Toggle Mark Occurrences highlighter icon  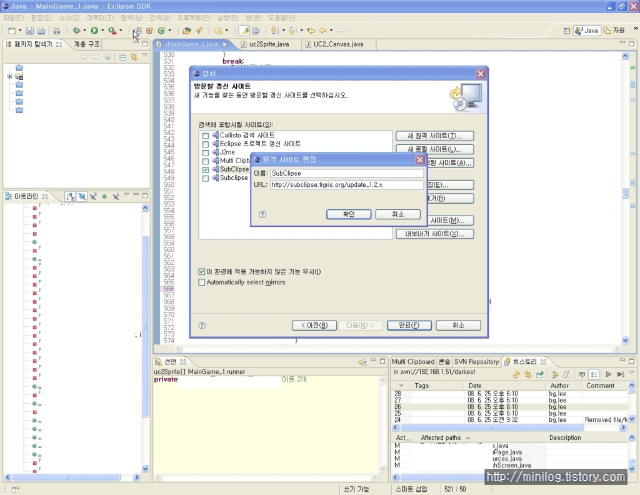(x=244, y=31)
